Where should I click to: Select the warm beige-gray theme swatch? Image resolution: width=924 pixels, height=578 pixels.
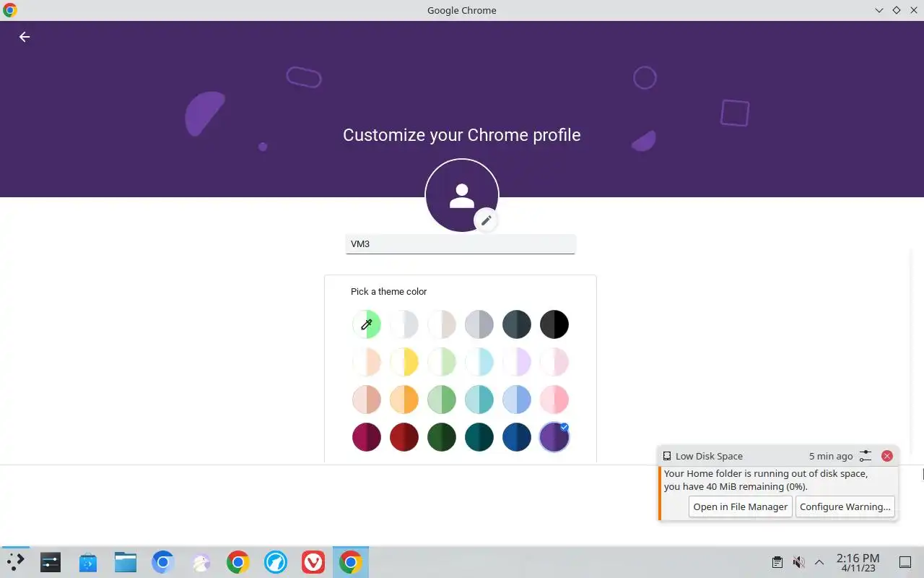(x=442, y=324)
